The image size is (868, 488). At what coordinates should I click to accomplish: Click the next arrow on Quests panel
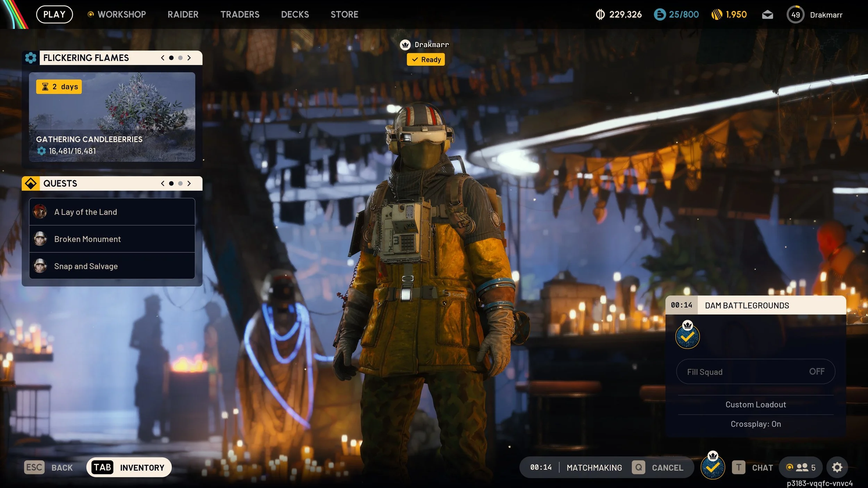(189, 183)
